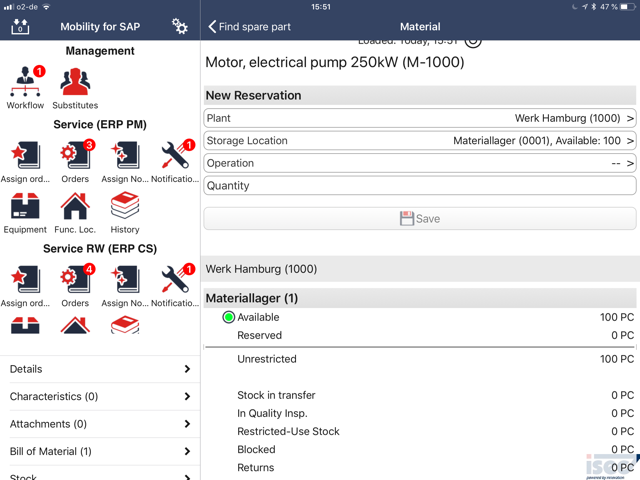Image resolution: width=640 pixels, height=480 pixels.
Task: Tap the Unrestricted label
Action: point(267,359)
